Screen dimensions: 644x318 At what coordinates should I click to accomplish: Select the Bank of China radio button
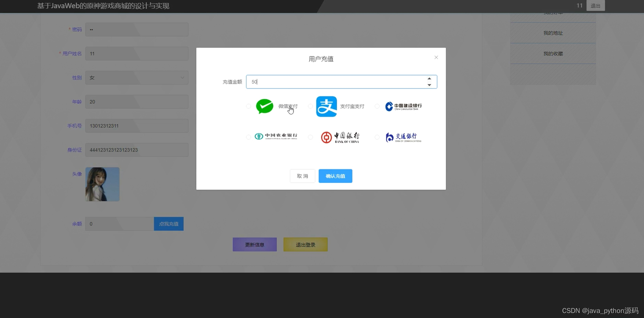[x=310, y=137]
